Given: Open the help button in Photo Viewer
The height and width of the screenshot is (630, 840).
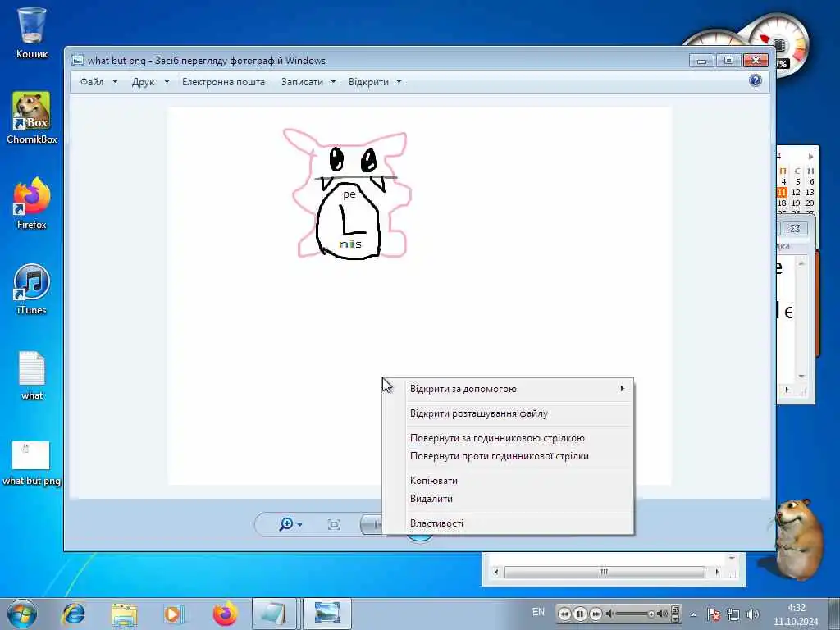Looking at the screenshot, I should (x=756, y=81).
